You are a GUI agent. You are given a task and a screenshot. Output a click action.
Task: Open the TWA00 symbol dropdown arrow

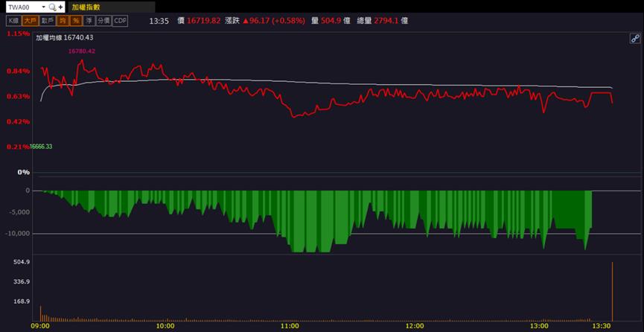pos(43,7)
